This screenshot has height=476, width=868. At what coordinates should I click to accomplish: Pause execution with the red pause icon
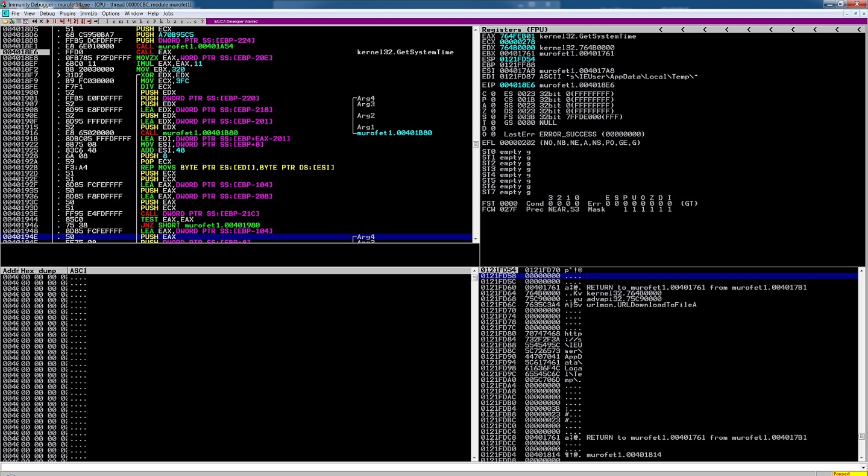click(54, 21)
